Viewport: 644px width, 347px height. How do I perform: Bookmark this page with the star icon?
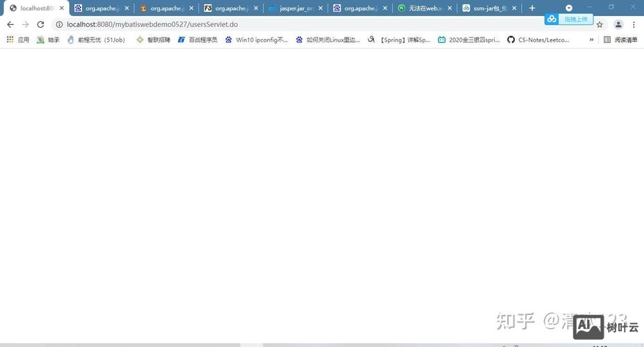[x=600, y=24]
